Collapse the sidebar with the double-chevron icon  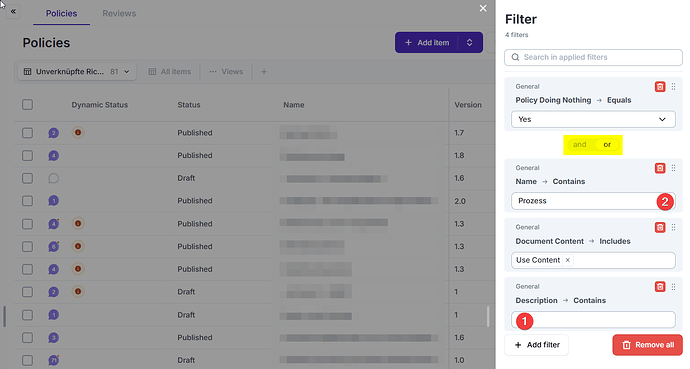13,11
